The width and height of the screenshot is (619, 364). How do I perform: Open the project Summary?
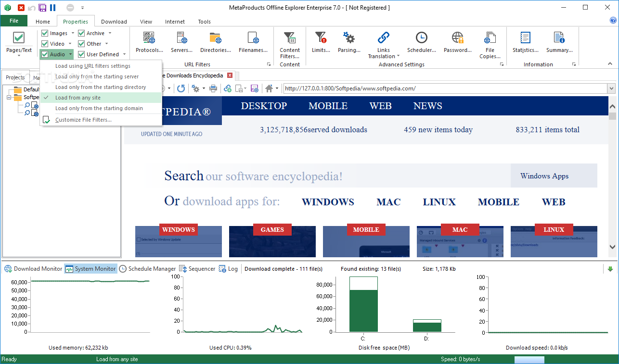point(559,42)
